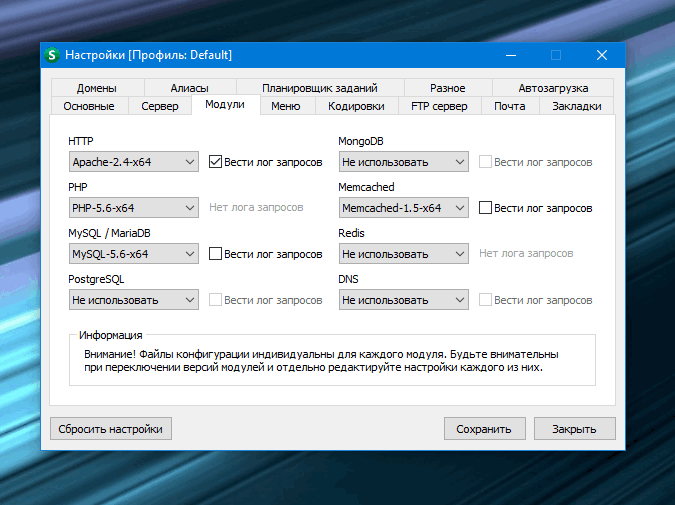The height and width of the screenshot is (505, 675).
Task: Select the Модули tab
Action: click(225, 105)
